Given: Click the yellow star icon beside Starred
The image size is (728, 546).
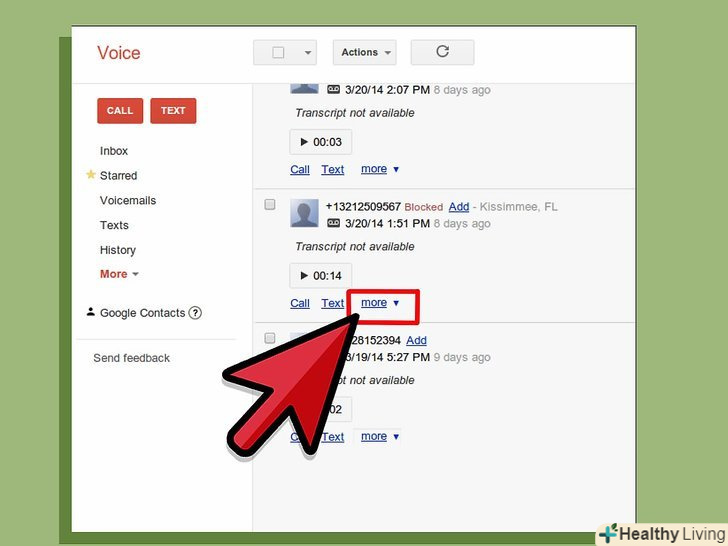Looking at the screenshot, I should [x=91, y=175].
